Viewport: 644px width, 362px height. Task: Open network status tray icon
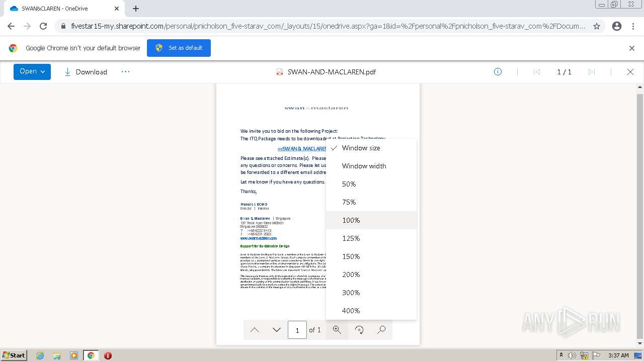click(x=584, y=355)
